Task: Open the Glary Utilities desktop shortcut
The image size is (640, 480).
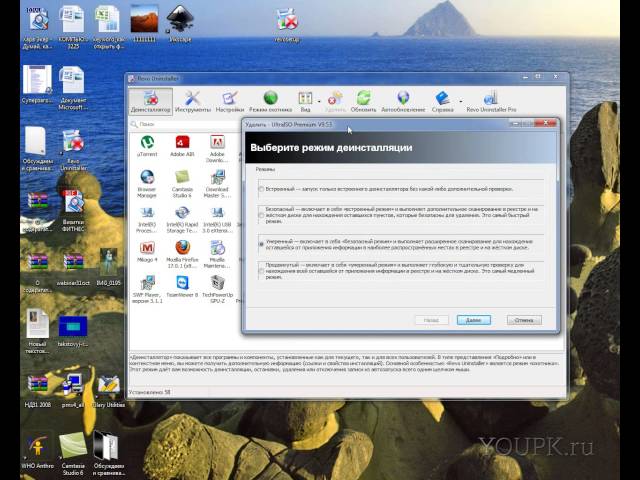Action: [109, 392]
